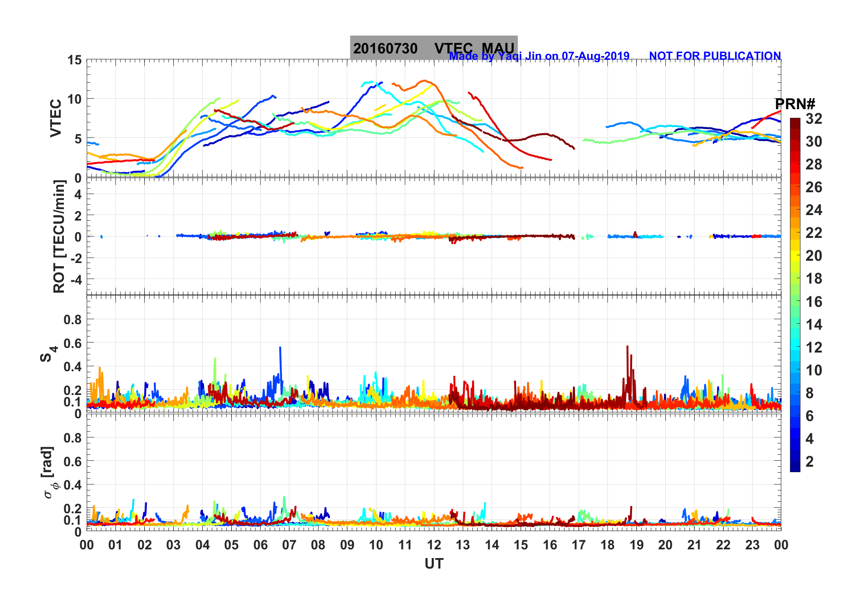Image resolution: width=868 pixels, height=590 pixels.
Task: Click x-axis tick label '23'
Action: coord(752,545)
